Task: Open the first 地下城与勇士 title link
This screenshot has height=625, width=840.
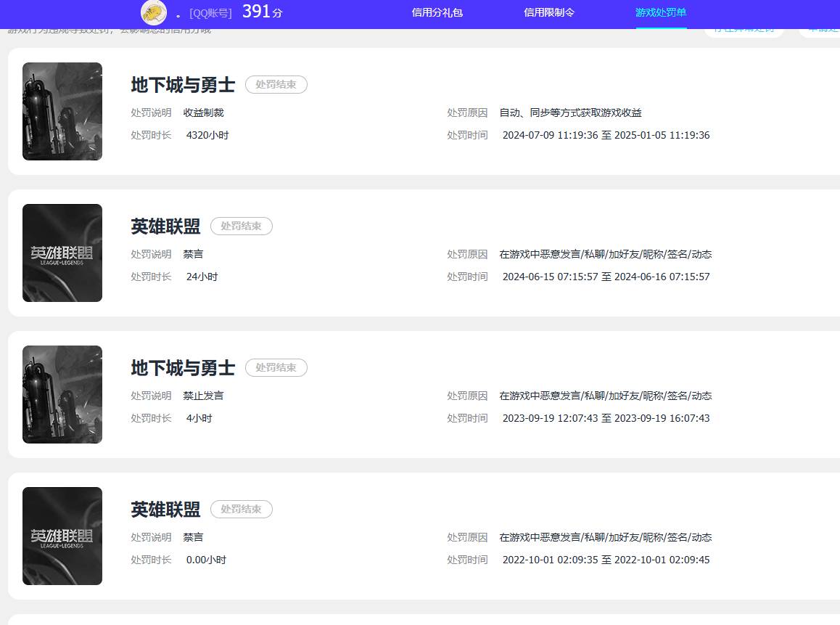Action: (x=182, y=84)
